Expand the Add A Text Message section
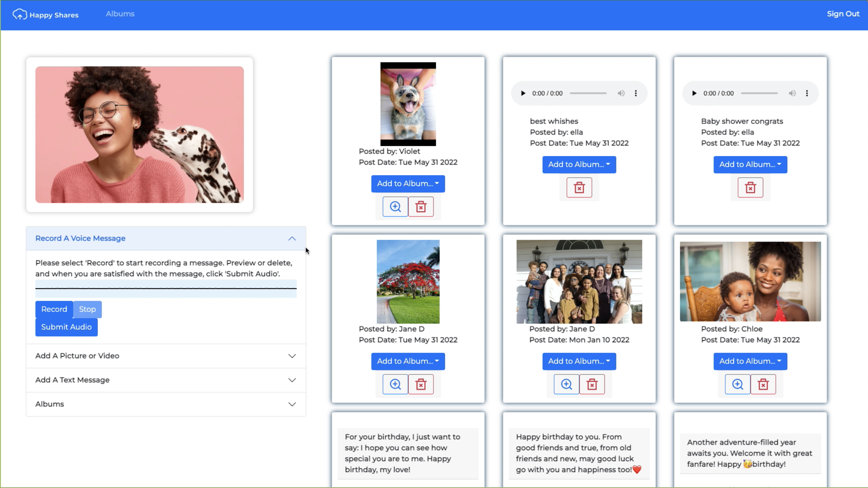868x488 pixels. pos(166,380)
